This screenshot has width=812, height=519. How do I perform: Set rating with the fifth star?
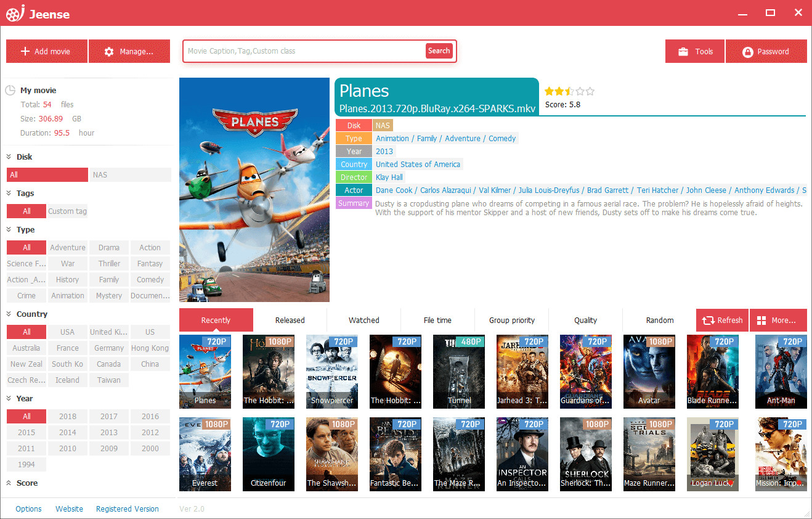pyautogui.click(x=590, y=91)
